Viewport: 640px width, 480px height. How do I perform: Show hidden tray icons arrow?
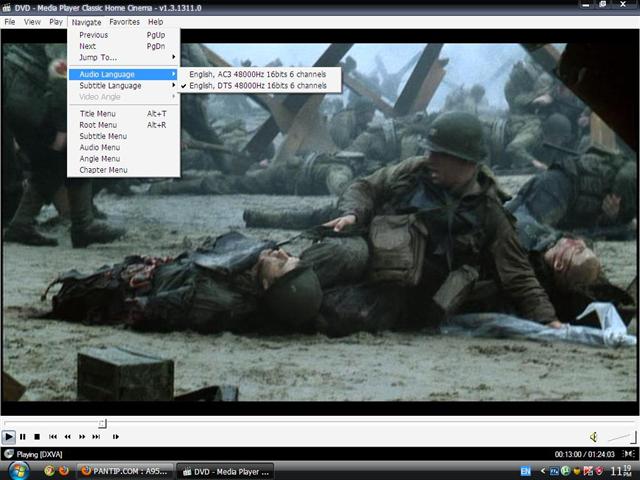click(x=543, y=471)
